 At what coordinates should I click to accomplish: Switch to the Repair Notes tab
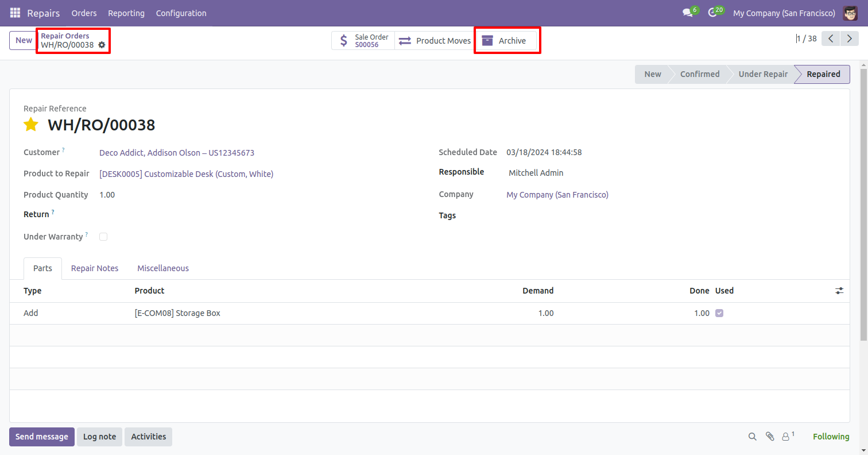click(95, 268)
